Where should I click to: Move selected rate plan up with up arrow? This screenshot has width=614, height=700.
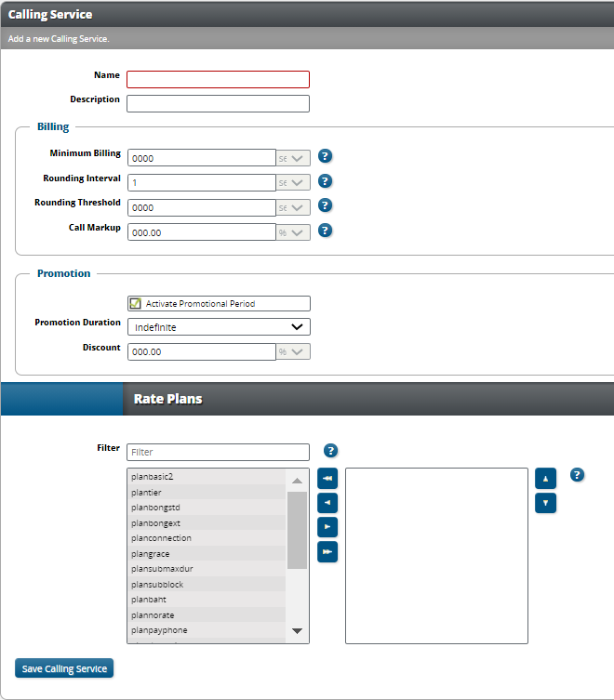point(546,478)
